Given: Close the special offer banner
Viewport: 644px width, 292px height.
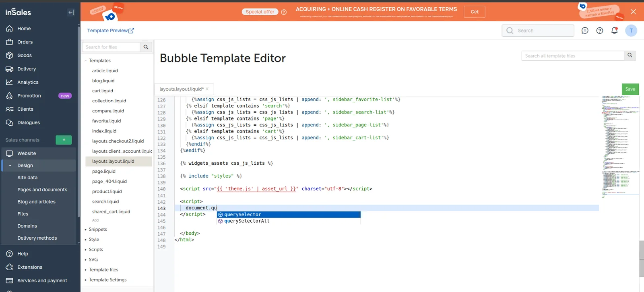Looking at the screenshot, I should click(633, 12).
